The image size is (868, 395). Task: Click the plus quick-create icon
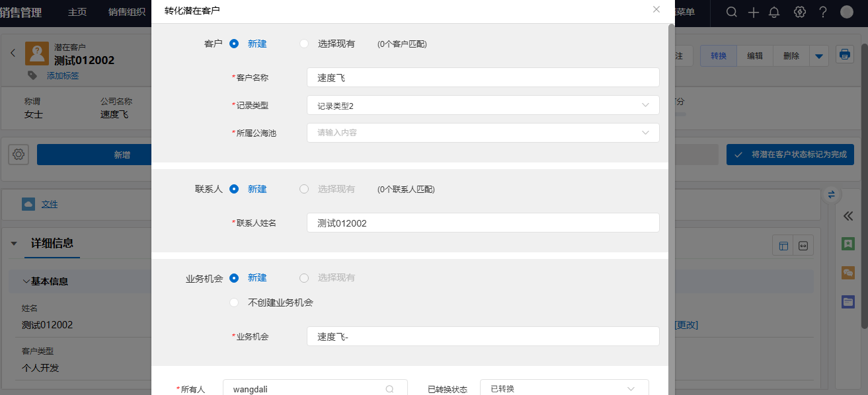[x=753, y=12]
